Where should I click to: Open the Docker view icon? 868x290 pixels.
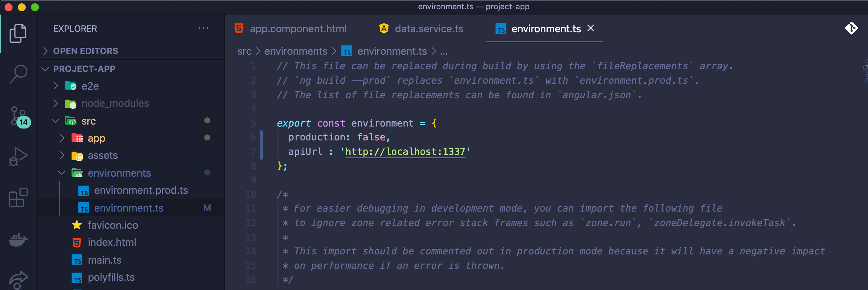point(18,240)
